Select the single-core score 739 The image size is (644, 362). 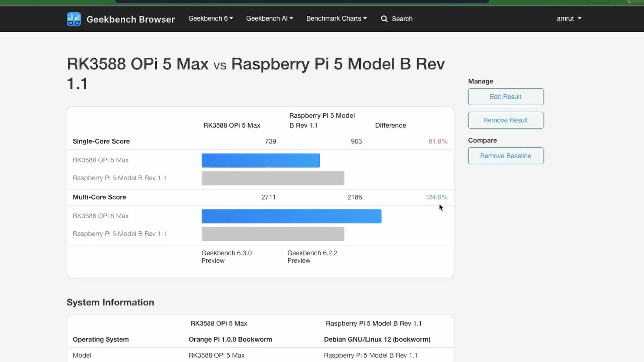[270, 141]
